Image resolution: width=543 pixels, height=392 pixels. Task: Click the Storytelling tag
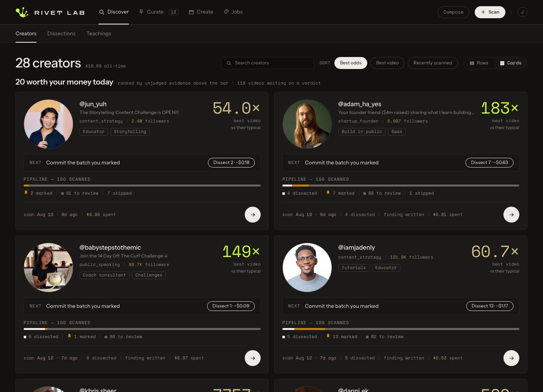tap(130, 132)
